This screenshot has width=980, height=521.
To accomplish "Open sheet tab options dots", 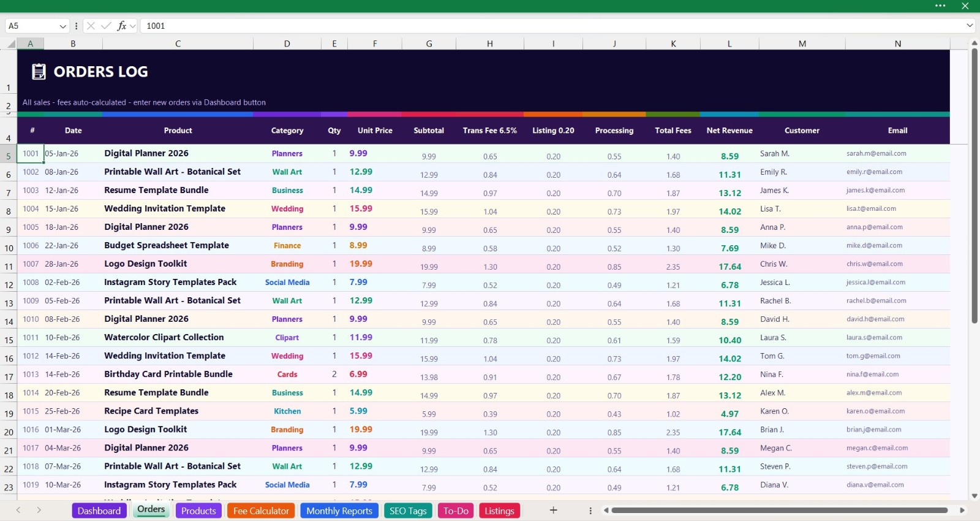I will pyautogui.click(x=590, y=510).
